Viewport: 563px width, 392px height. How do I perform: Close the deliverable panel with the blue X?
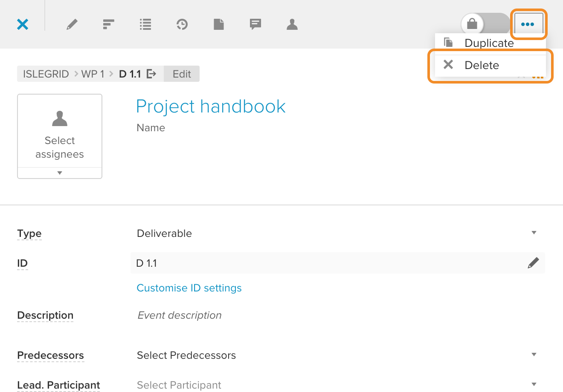coord(23,24)
